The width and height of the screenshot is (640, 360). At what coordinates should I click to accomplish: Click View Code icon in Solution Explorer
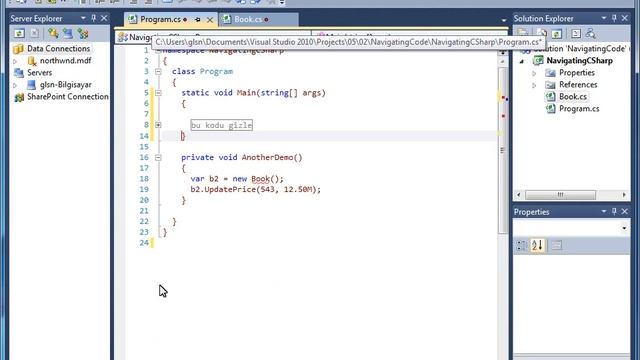pyautogui.click(x=576, y=33)
